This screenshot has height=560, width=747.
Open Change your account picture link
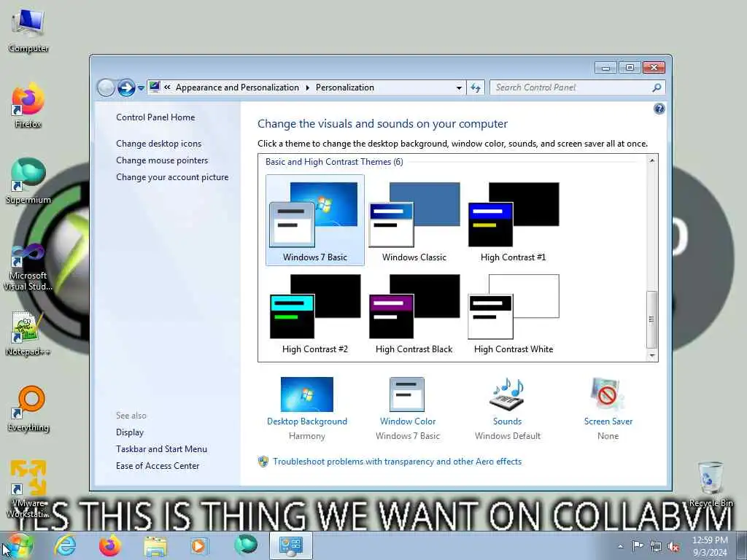172,177
